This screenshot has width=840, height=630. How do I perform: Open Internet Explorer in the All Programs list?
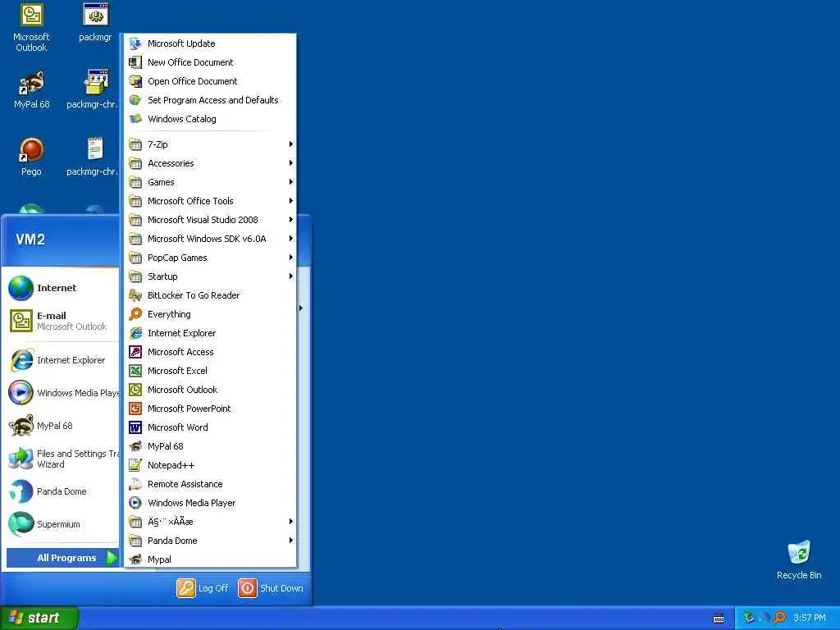point(211,333)
